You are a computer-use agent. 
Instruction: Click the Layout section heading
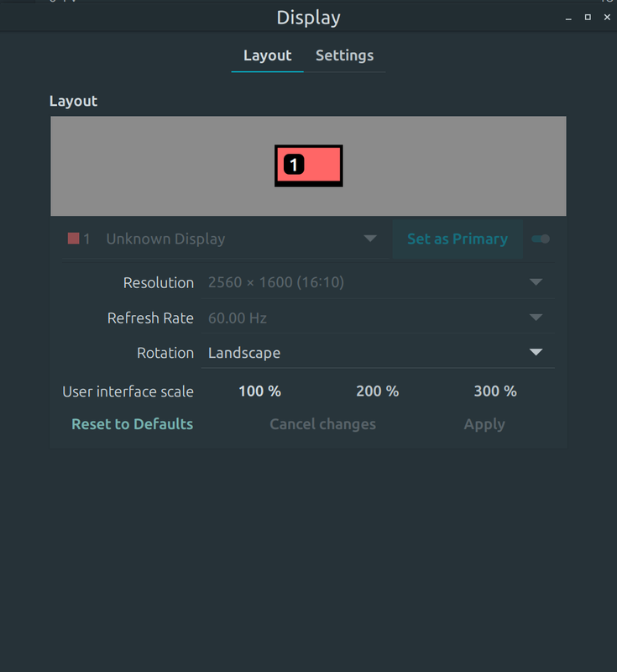click(x=73, y=101)
